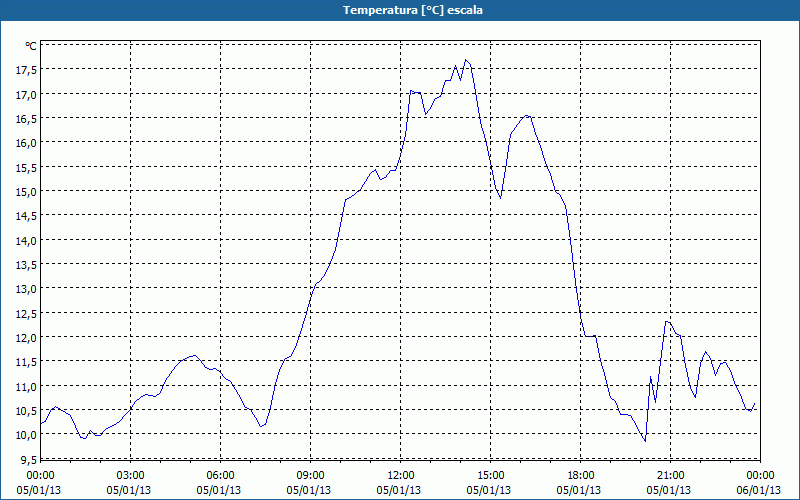The width and height of the screenshot is (800, 500).
Task: Select the 16,0 y-axis value
Action: pyautogui.click(x=26, y=143)
